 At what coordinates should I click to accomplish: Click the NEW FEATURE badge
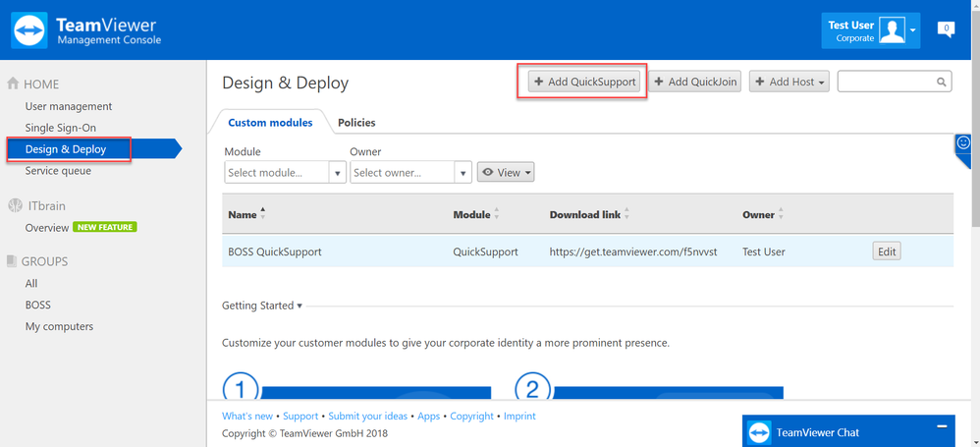tap(105, 227)
